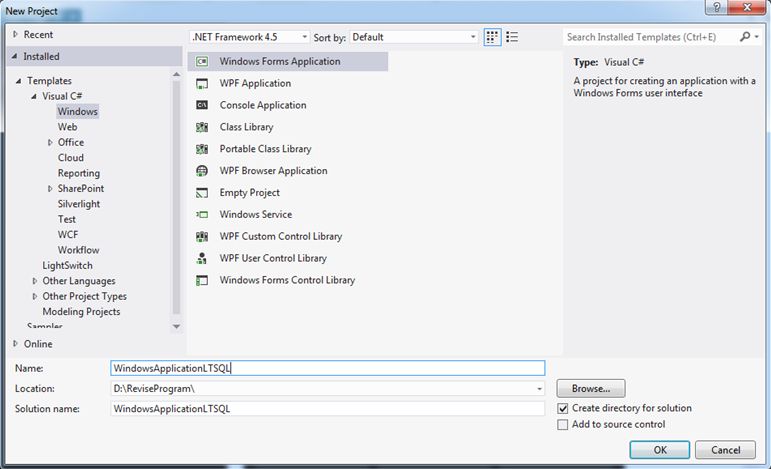Click the Portable Class Library icon

202,149
